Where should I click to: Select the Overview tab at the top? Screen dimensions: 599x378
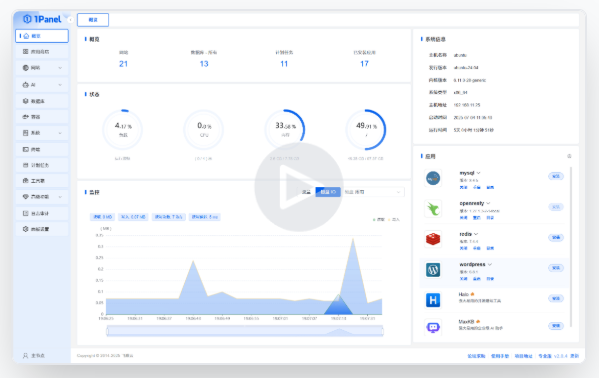point(93,20)
